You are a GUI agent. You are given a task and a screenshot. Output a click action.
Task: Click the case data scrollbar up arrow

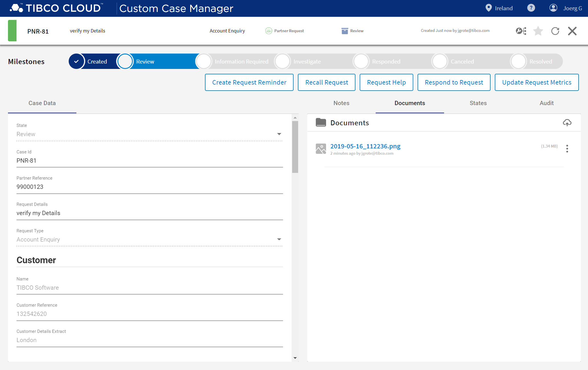pyautogui.click(x=295, y=118)
